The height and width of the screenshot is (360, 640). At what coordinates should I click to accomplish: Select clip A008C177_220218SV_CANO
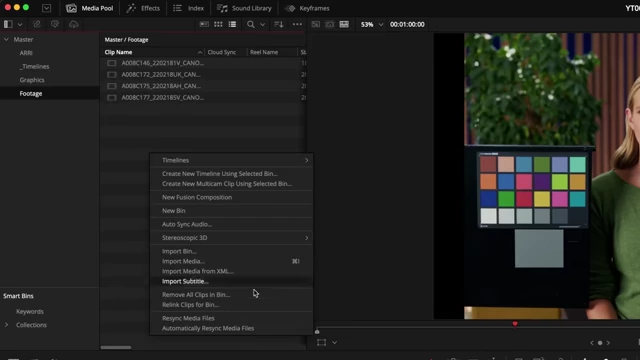[162, 98]
